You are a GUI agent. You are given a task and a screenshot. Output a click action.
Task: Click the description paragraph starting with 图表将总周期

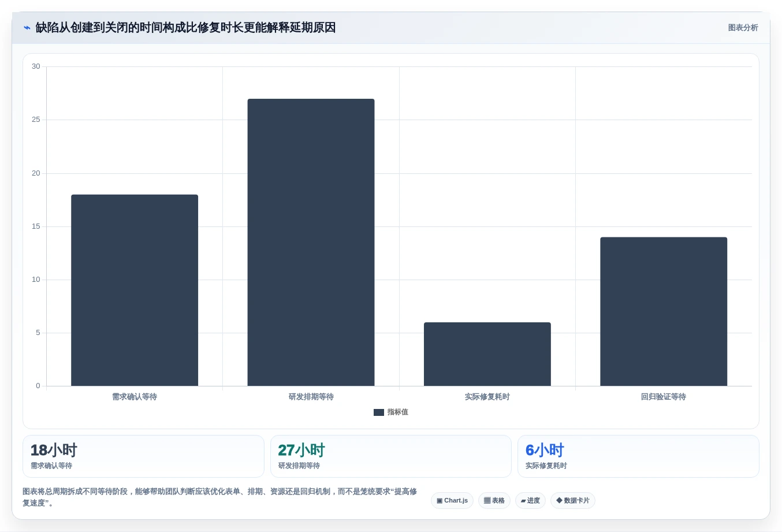[x=219, y=497]
